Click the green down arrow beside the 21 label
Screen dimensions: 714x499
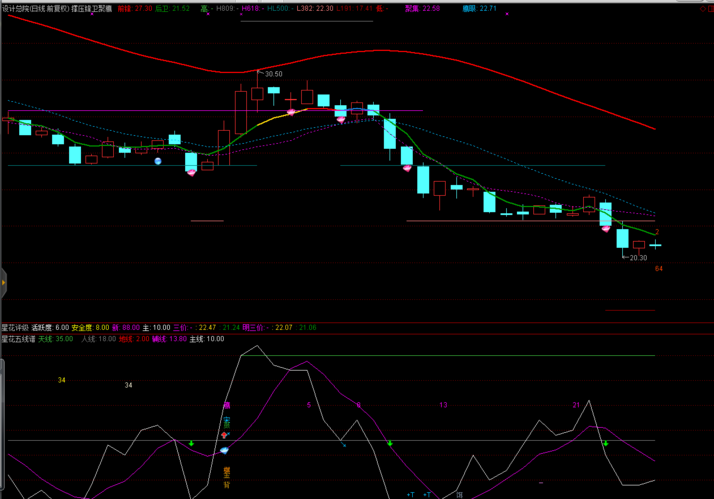(606, 443)
